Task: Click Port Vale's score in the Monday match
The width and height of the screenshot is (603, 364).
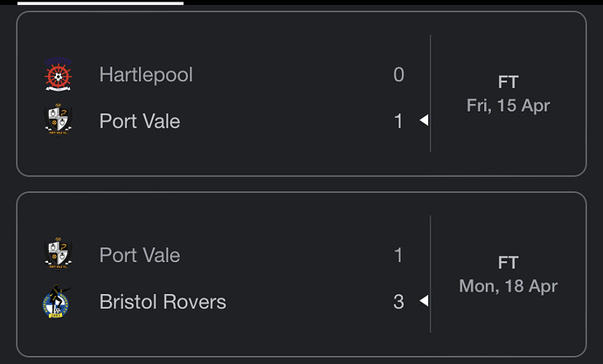Action: click(x=399, y=255)
